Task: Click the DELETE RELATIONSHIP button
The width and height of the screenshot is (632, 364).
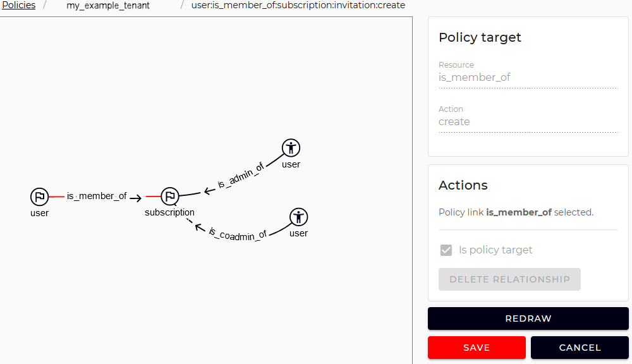Action: pyautogui.click(x=509, y=279)
